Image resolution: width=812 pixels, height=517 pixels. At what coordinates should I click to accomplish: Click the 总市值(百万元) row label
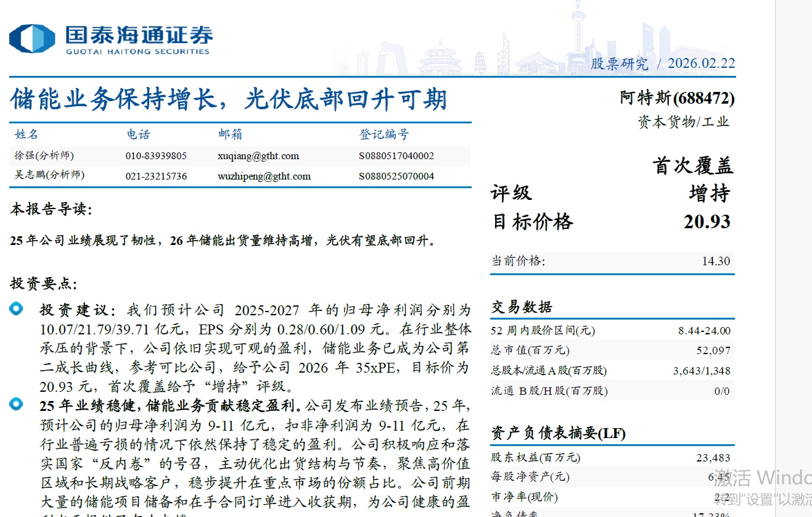[x=530, y=350]
